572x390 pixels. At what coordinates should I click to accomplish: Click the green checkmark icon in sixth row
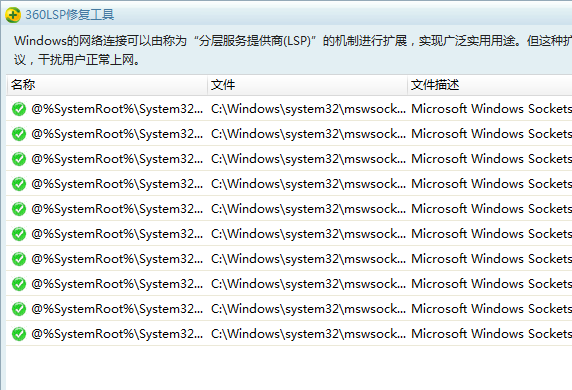pos(19,234)
